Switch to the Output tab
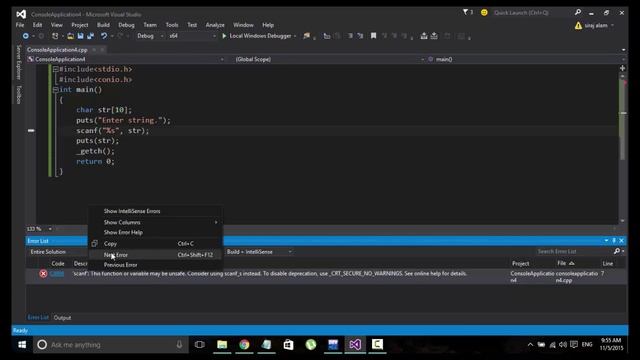The image size is (640, 360). pyautogui.click(x=62, y=318)
